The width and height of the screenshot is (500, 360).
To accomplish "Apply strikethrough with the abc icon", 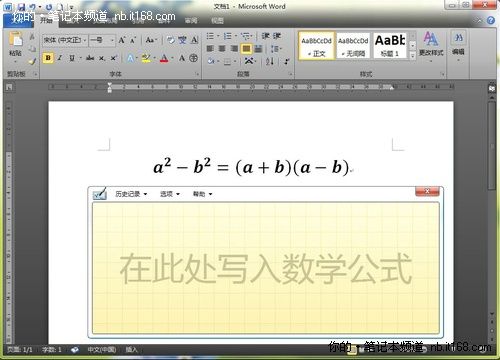I will (x=90, y=58).
